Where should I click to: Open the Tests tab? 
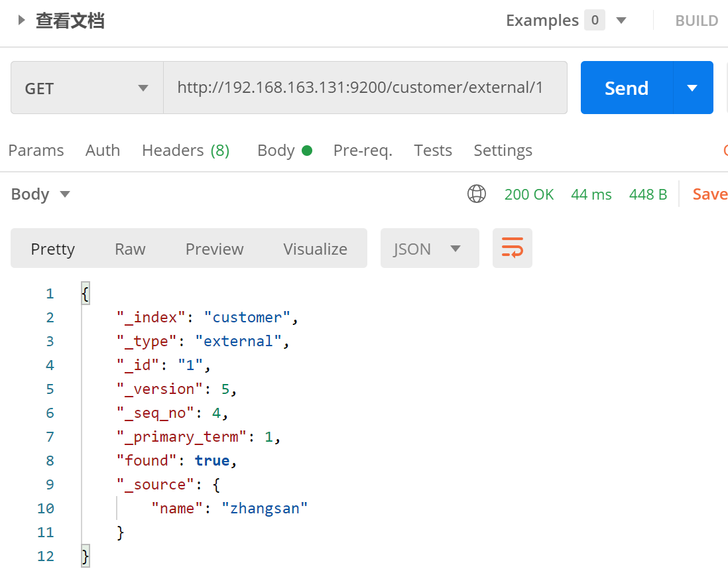pyautogui.click(x=433, y=151)
